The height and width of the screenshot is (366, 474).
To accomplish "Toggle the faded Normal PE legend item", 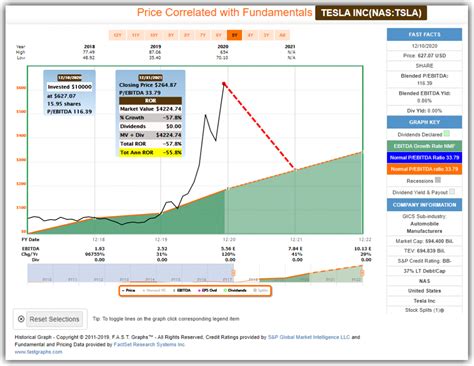I will tap(154, 291).
